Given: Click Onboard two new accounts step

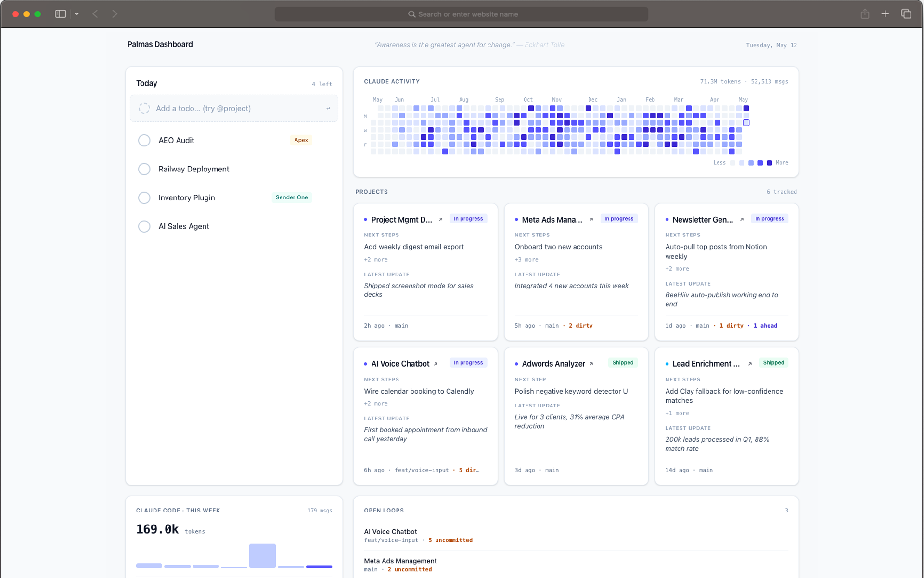Looking at the screenshot, I should click(x=558, y=247).
